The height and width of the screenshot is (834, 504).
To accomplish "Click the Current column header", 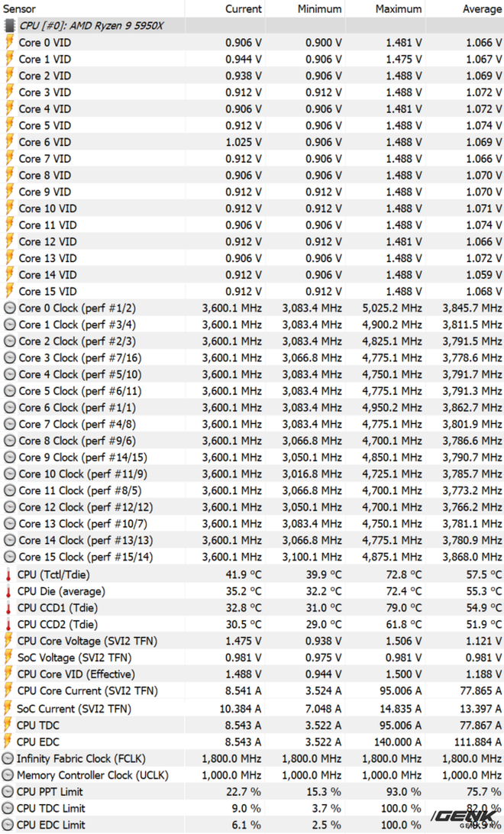I will click(243, 8).
